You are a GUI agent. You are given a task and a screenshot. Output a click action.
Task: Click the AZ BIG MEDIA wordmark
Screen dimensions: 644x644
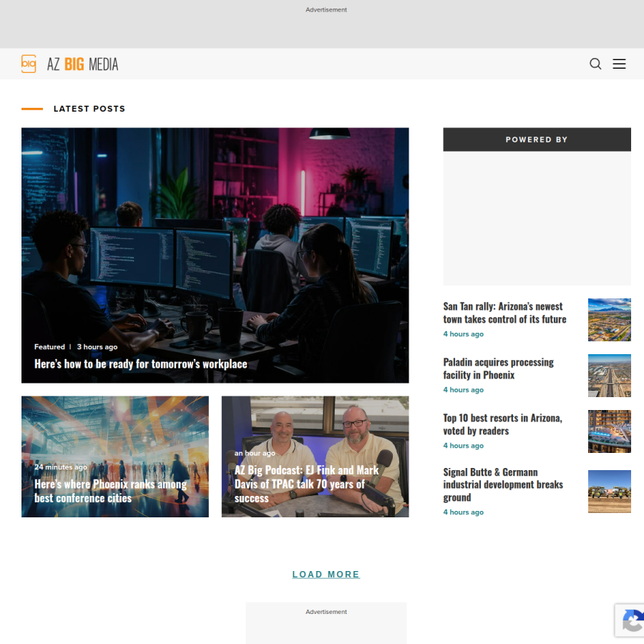pos(82,64)
